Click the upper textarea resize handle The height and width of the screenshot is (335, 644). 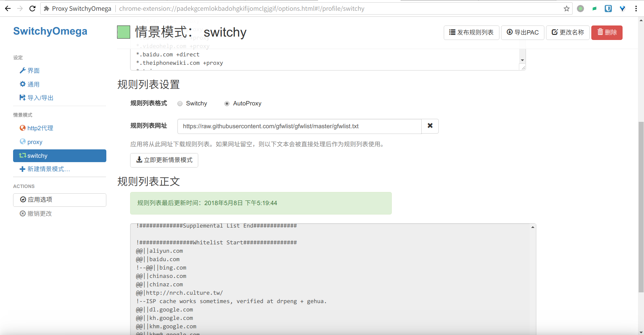click(523, 67)
